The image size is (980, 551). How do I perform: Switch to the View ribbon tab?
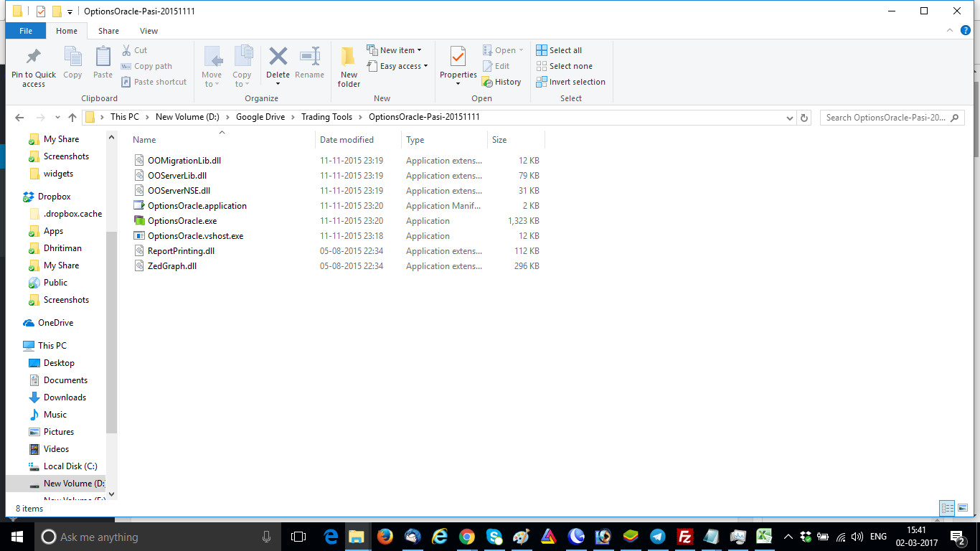click(149, 31)
